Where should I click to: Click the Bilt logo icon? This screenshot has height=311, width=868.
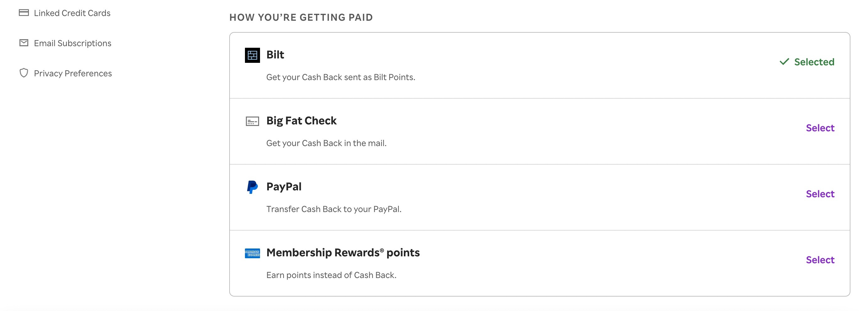(x=252, y=55)
